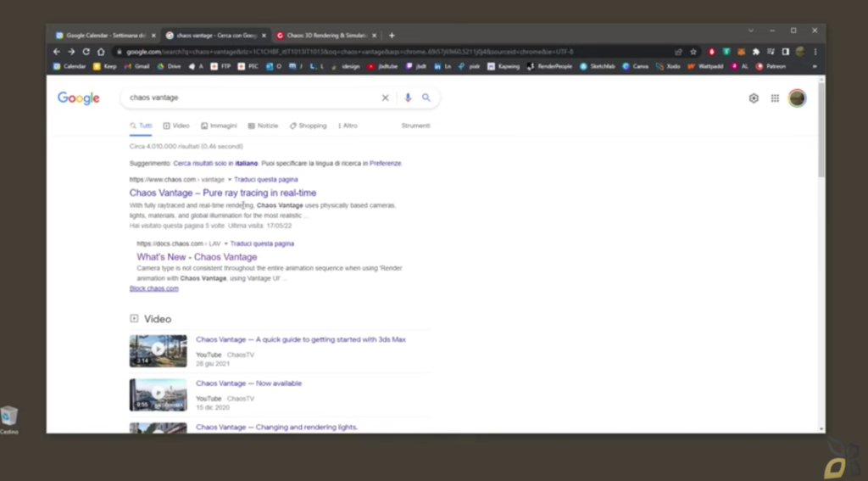Open the Chrome three-dot menu
Image resolution: width=868 pixels, height=481 pixels.
coord(815,52)
